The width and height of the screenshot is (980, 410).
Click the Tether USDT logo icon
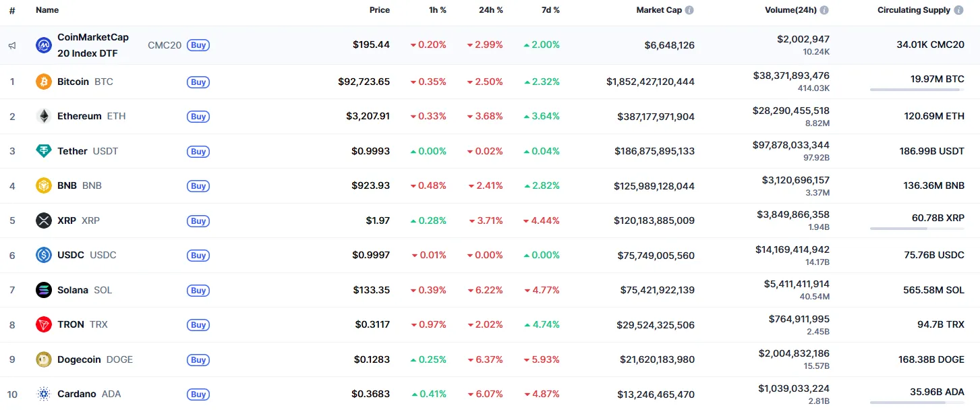coord(43,151)
